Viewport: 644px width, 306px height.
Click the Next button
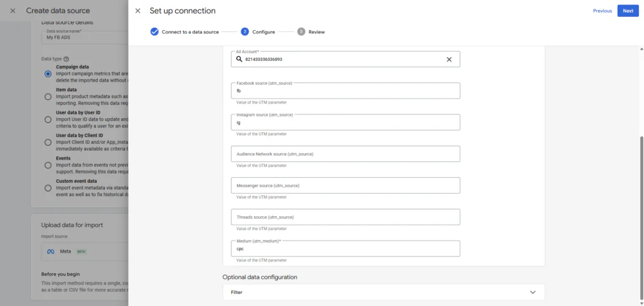[628, 11]
